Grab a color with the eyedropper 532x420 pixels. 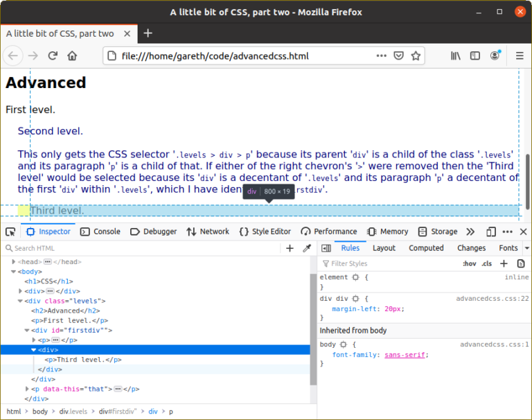click(x=307, y=248)
